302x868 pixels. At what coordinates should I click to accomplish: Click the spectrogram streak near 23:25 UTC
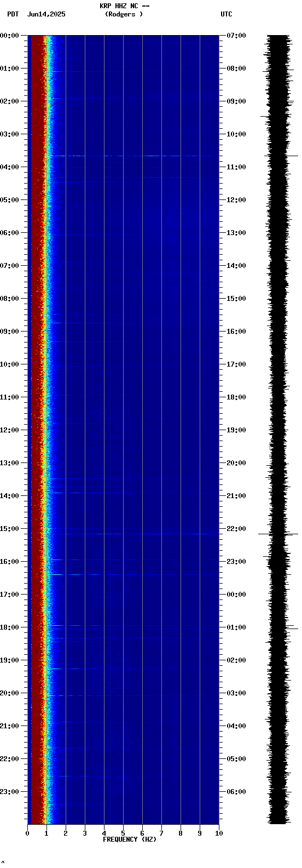pos(133,575)
